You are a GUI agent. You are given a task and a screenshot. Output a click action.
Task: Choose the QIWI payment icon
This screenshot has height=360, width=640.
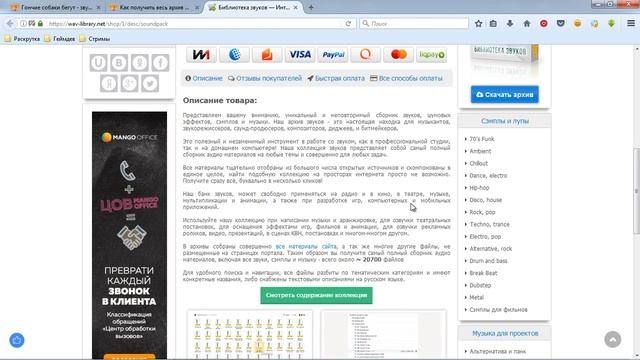[x=366, y=54]
